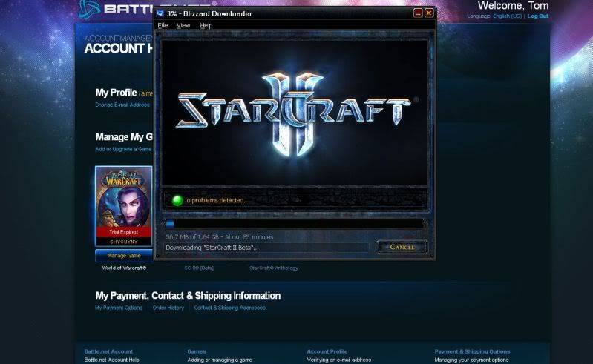The height and width of the screenshot is (364, 593).
Task: Open Change E-mail Address link
Action: [122, 105]
